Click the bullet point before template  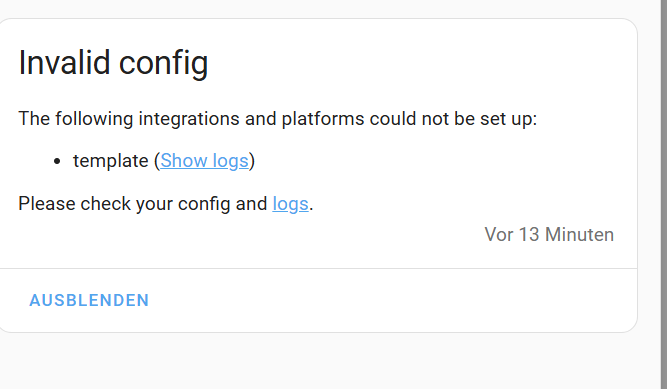[57, 161]
